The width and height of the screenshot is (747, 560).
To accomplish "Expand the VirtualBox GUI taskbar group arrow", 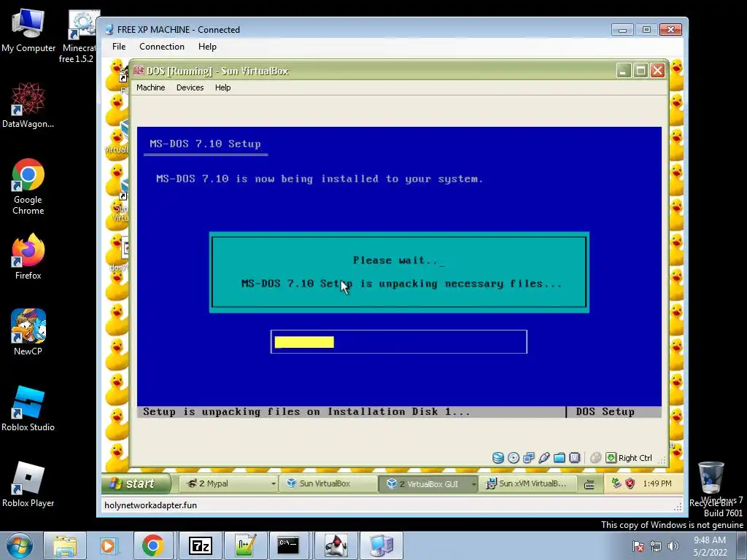I will [473, 484].
